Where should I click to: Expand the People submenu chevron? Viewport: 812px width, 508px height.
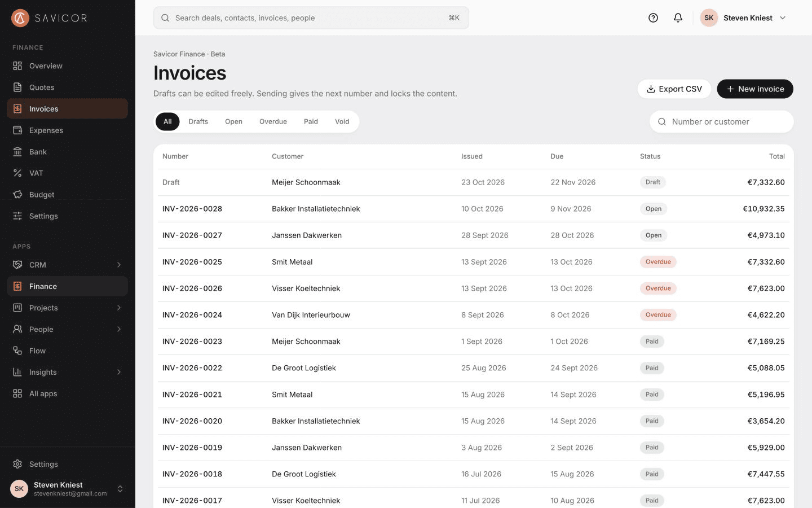pos(119,329)
